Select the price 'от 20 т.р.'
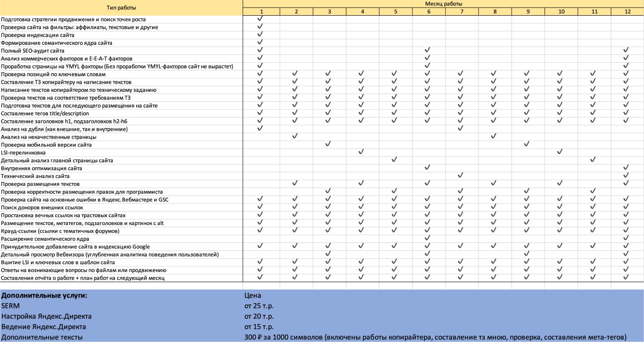This screenshot has width=644, height=342. click(x=259, y=316)
